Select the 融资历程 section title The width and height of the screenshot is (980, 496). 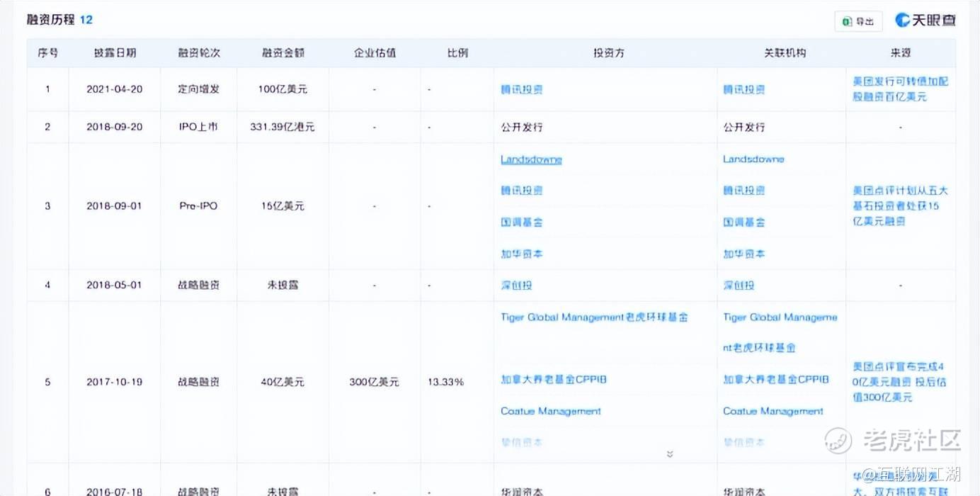(50, 19)
